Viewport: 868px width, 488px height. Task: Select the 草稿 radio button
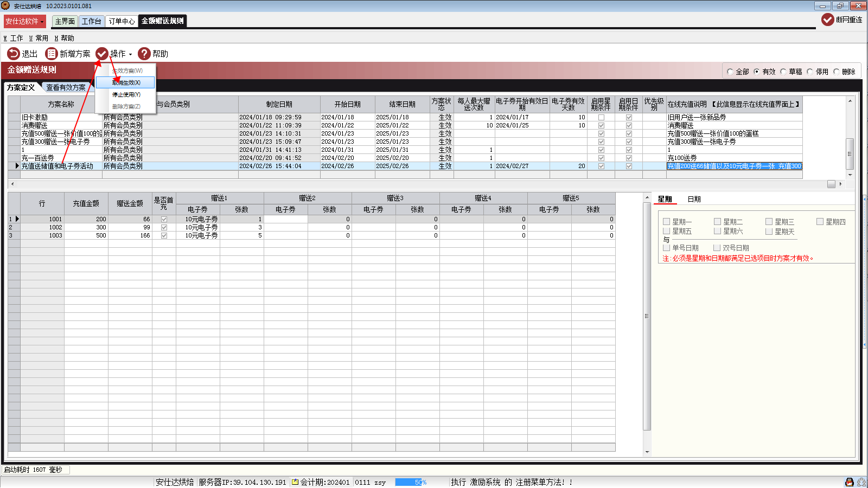[783, 72]
